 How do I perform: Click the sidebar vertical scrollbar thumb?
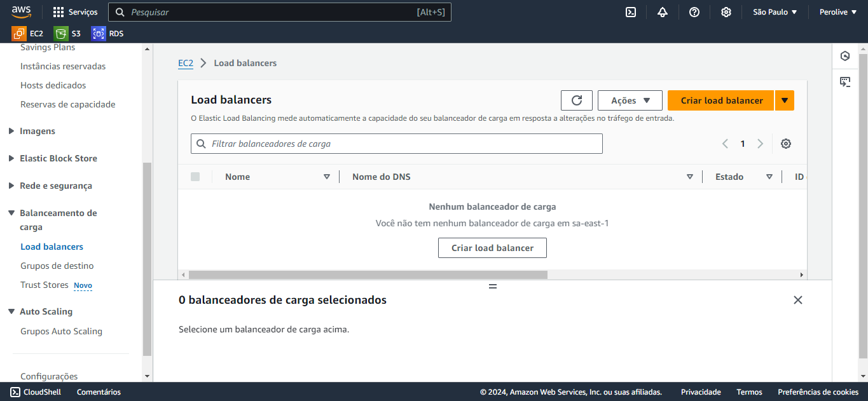(x=148, y=259)
